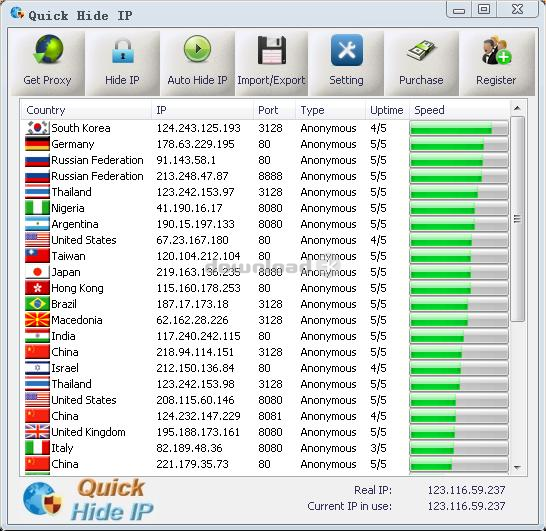Open Import/Export using the floppy disk icon
The image size is (546, 531).
pyautogui.click(x=272, y=50)
